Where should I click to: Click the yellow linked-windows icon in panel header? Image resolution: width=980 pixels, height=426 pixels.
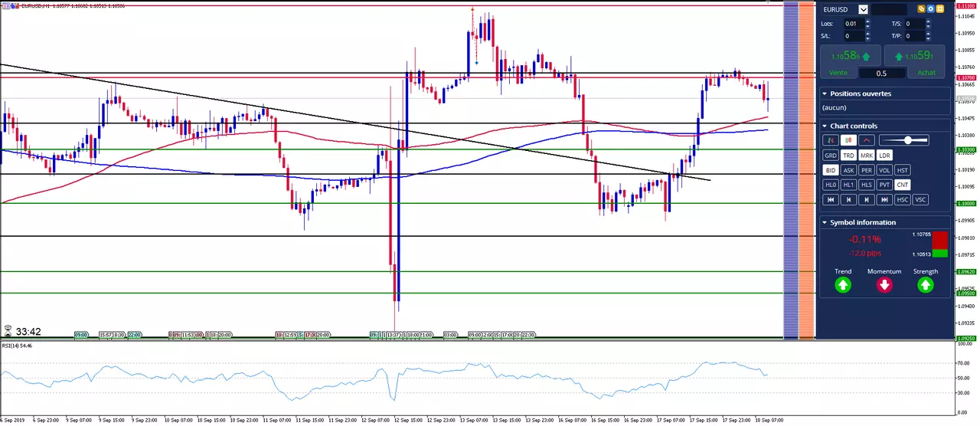coord(922,9)
